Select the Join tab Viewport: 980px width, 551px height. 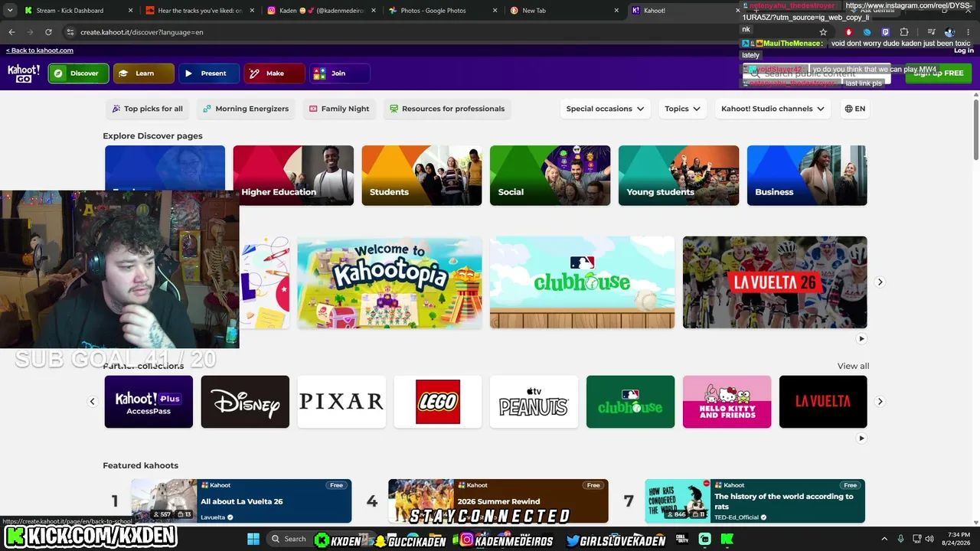pyautogui.click(x=339, y=73)
